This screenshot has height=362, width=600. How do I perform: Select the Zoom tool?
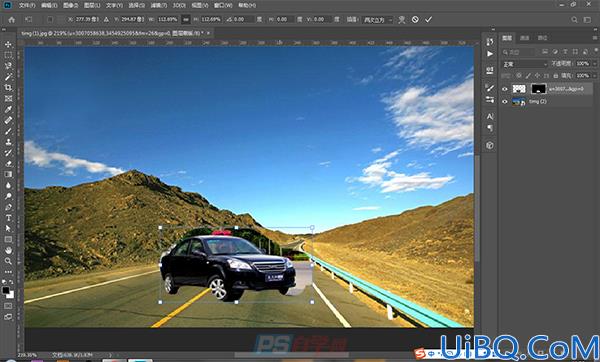pyautogui.click(x=8, y=261)
